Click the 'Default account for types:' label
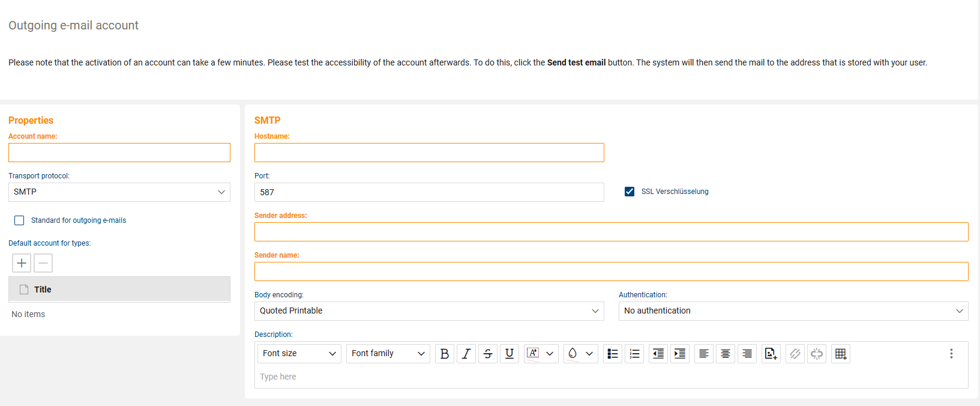 49,243
